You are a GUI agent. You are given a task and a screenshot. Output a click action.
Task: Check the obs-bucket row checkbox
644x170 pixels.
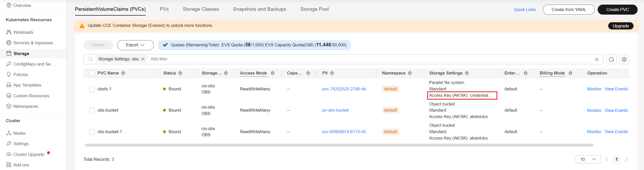(x=92, y=110)
